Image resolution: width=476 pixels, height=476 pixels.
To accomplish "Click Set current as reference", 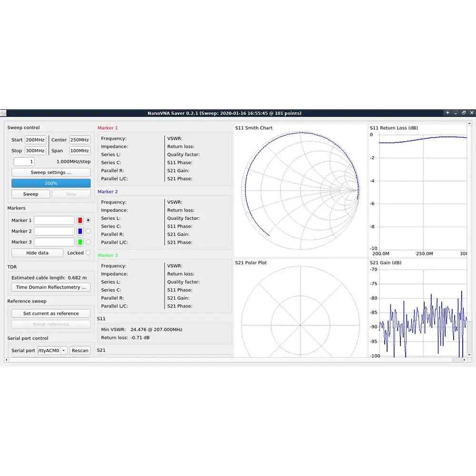I will tap(51, 313).
